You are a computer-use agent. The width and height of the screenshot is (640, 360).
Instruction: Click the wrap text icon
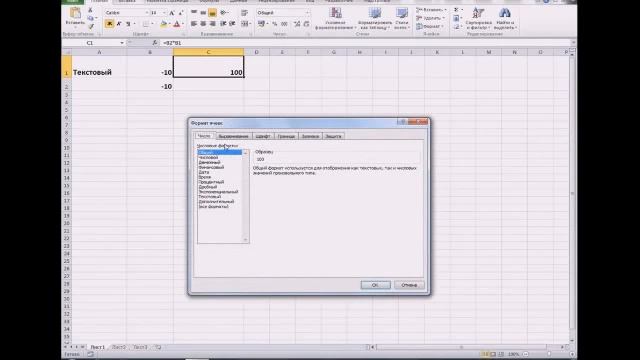point(244,13)
